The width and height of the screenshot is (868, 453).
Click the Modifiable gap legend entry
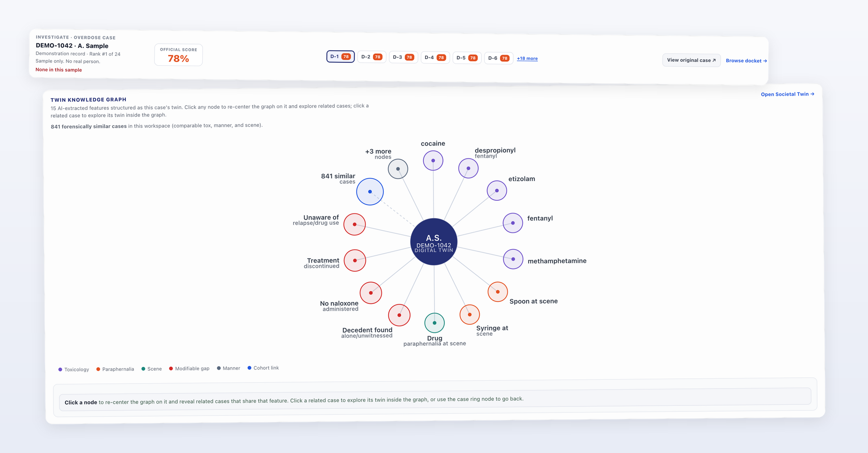click(x=189, y=369)
